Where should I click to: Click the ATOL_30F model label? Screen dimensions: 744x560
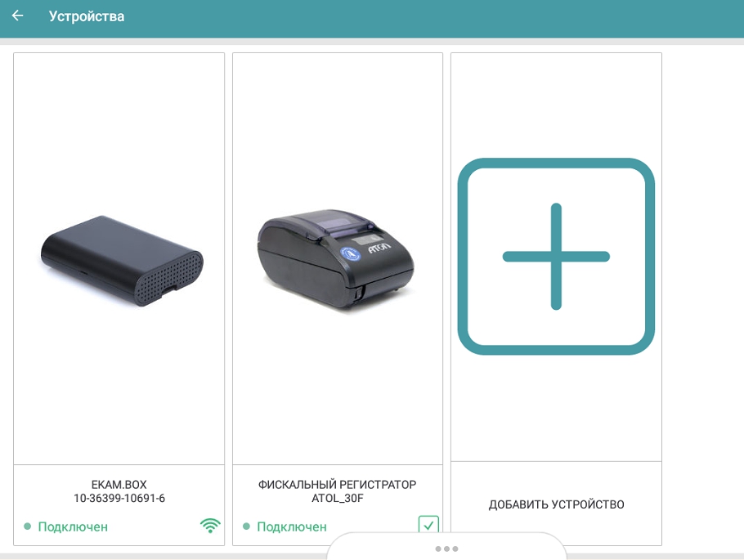tap(338, 499)
